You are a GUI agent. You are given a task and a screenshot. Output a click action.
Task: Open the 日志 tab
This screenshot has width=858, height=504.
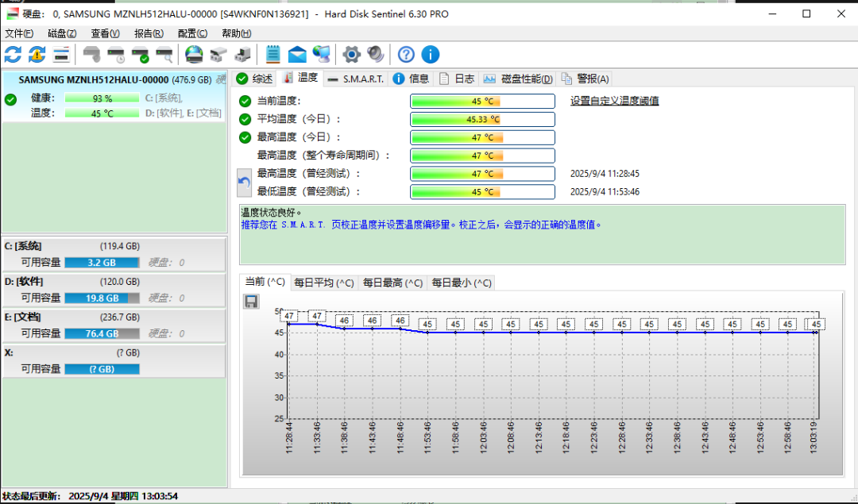coord(456,79)
